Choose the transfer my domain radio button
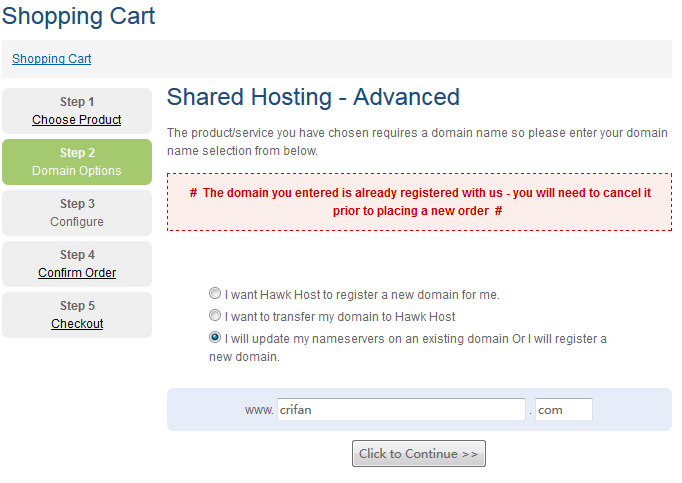 tap(215, 316)
